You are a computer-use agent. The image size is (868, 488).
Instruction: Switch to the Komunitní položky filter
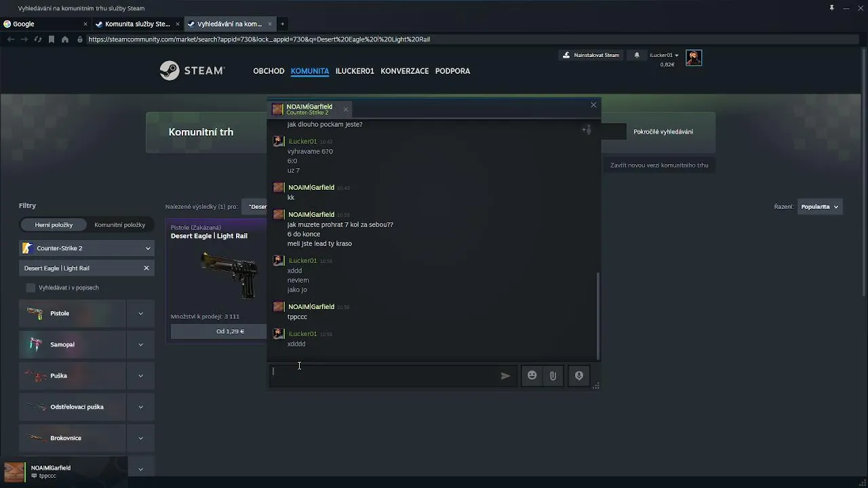click(x=120, y=224)
